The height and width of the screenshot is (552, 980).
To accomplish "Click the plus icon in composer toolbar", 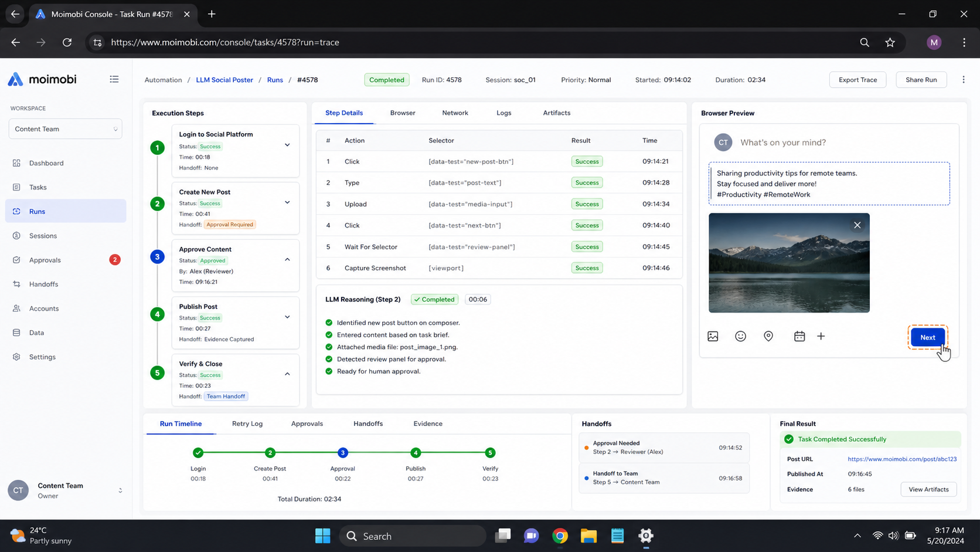I will (x=821, y=336).
